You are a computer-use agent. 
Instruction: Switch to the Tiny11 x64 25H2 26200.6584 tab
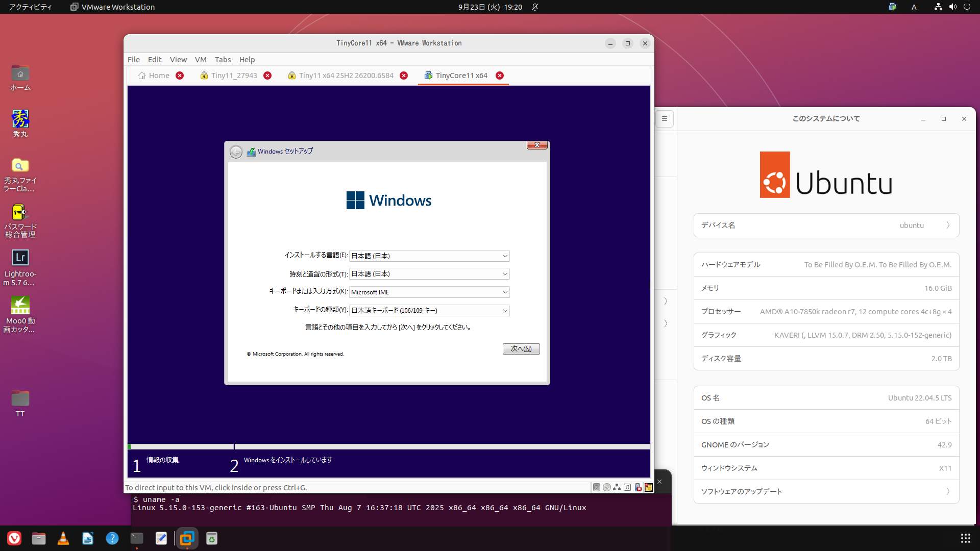pos(346,76)
